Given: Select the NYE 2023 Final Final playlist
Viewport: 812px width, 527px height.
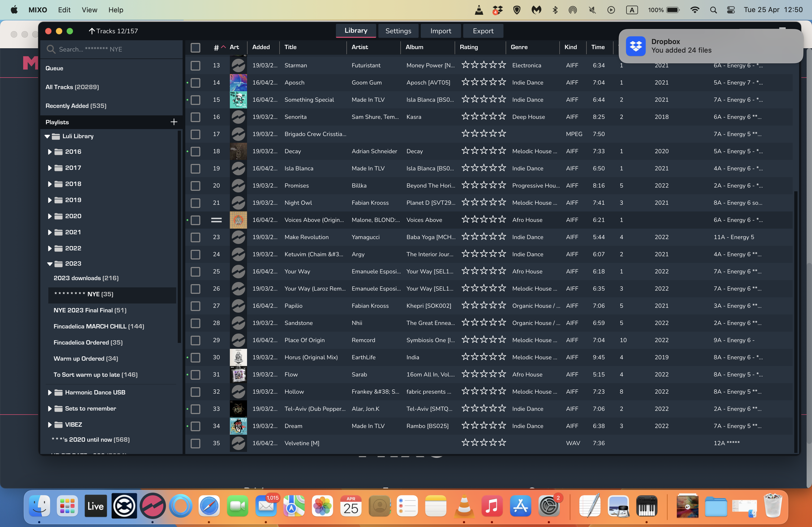Looking at the screenshot, I should pyautogui.click(x=90, y=310).
